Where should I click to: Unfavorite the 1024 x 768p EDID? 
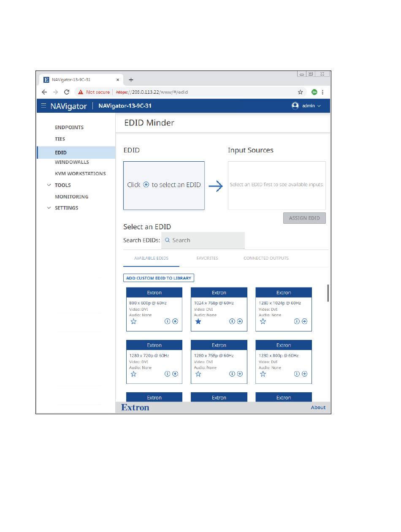(198, 321)
